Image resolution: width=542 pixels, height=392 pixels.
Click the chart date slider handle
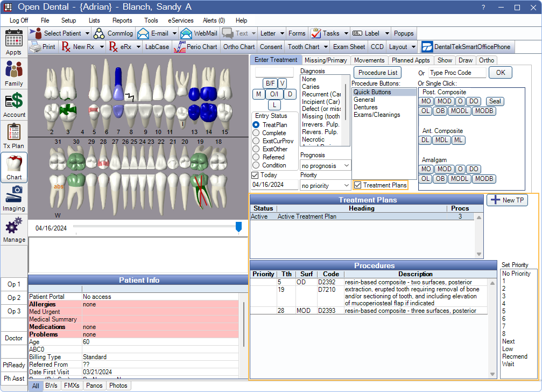[239, 227]
